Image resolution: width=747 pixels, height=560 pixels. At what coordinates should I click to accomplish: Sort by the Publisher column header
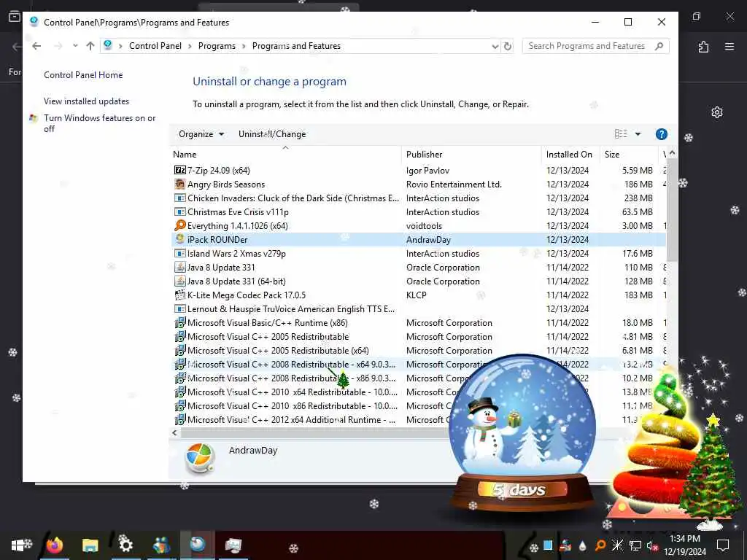click(x=471, y=155)
